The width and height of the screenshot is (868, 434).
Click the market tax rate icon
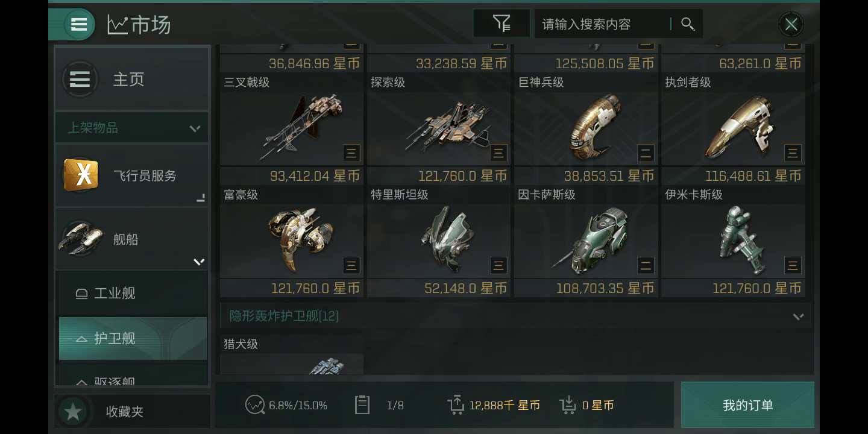tap(255, 405)
